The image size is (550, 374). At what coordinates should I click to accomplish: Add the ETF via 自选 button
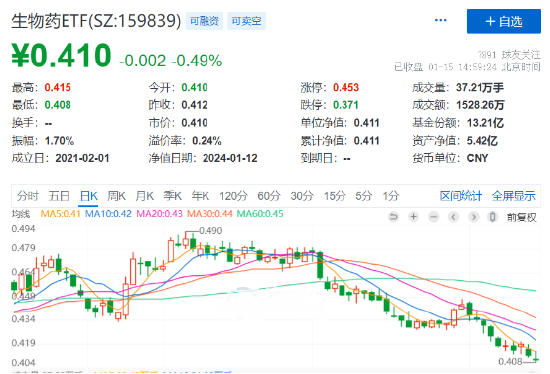tap(504, 21)
